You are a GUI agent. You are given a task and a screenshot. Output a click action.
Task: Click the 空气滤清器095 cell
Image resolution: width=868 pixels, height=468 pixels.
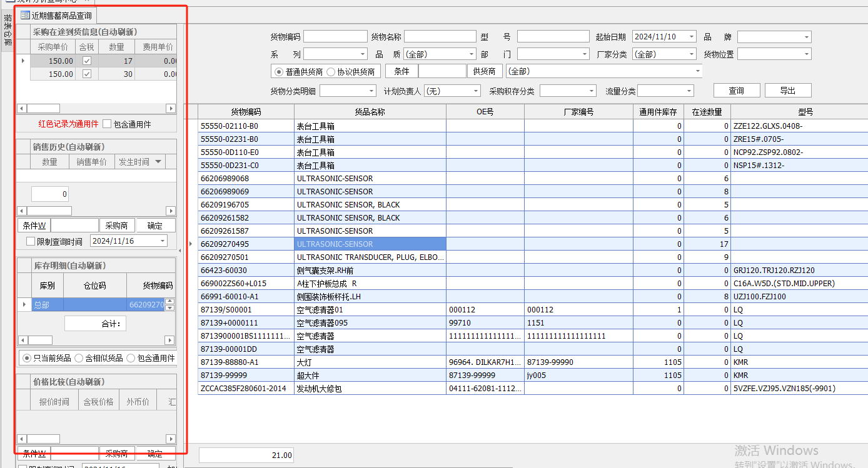coord(370,323)
